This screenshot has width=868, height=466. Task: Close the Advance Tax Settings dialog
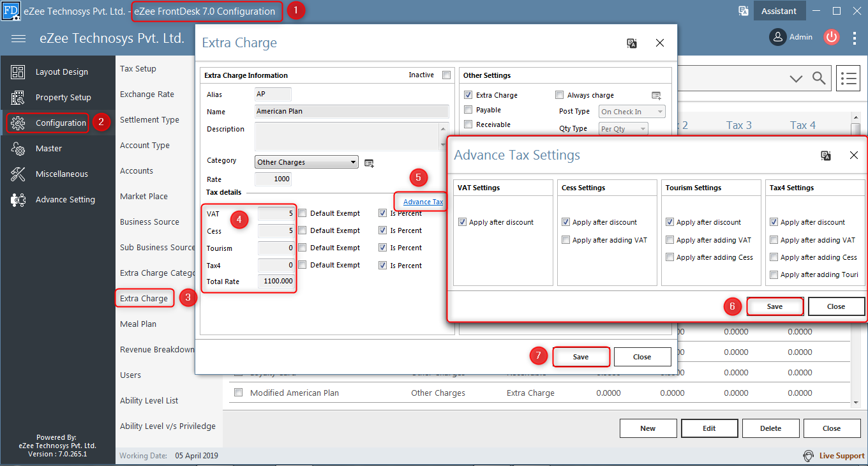(x=854, y=155)
